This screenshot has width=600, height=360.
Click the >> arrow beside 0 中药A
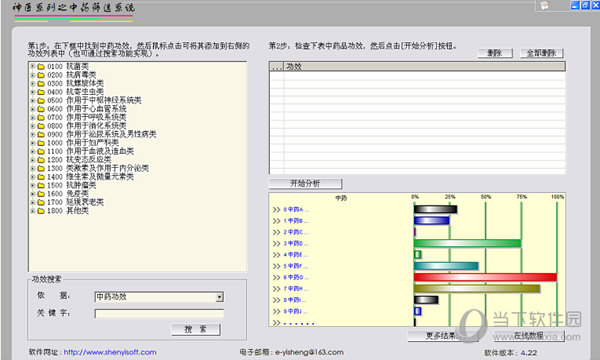pos(276,210)
